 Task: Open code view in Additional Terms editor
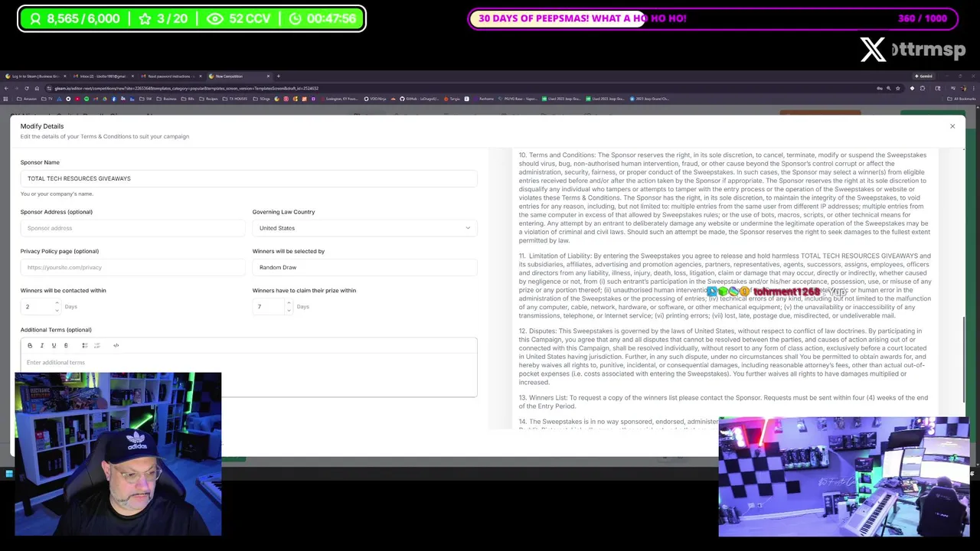[116, 345]
